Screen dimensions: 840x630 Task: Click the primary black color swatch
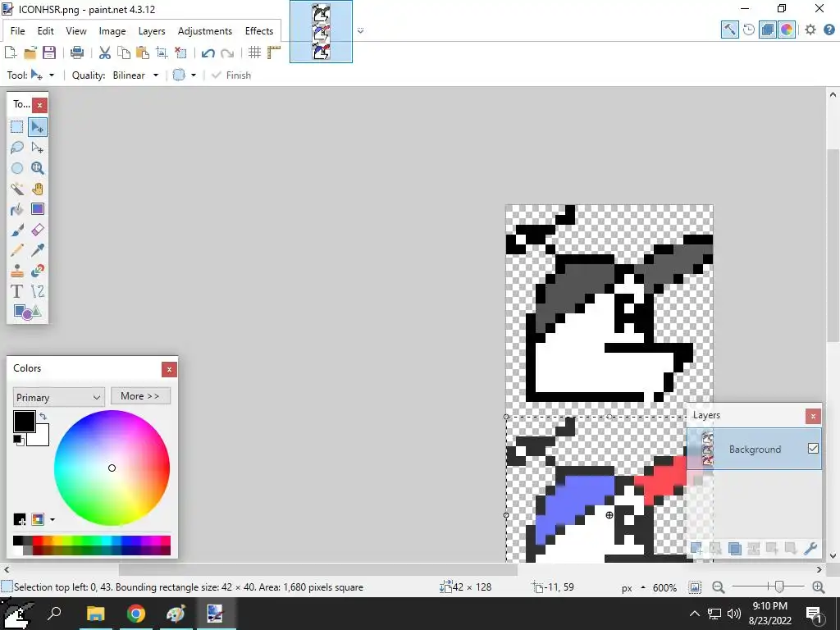click(x=24, y=422)
